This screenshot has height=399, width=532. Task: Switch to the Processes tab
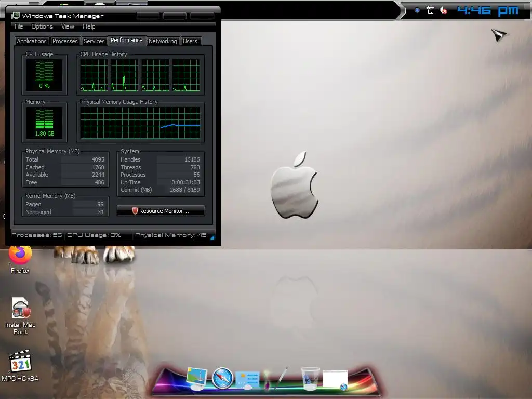click(65, 41)
